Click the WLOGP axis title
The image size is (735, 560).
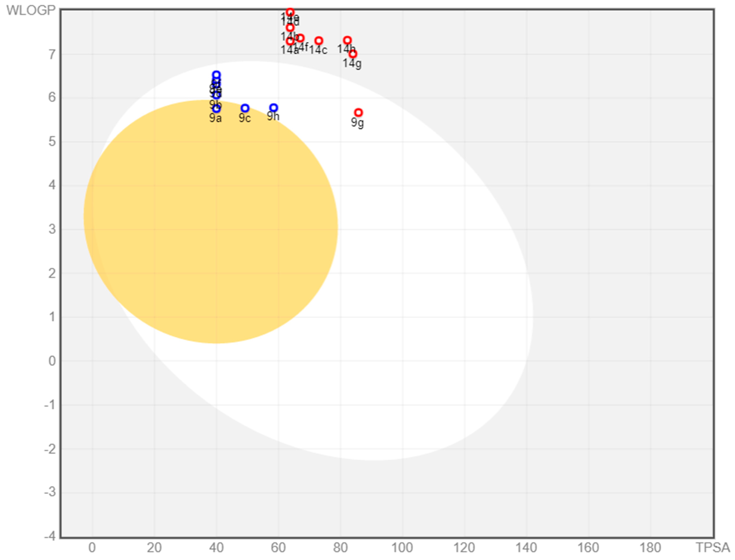click(x=31, y=10)
